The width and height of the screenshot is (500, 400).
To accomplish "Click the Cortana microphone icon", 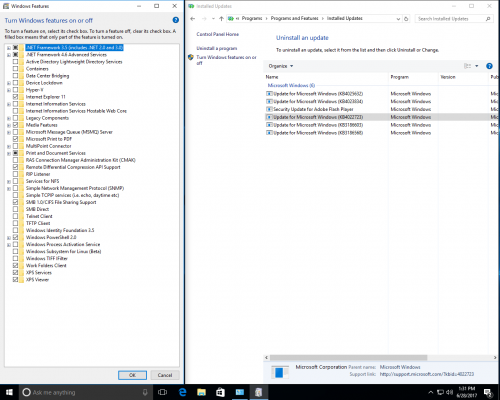I will point(145,392).
